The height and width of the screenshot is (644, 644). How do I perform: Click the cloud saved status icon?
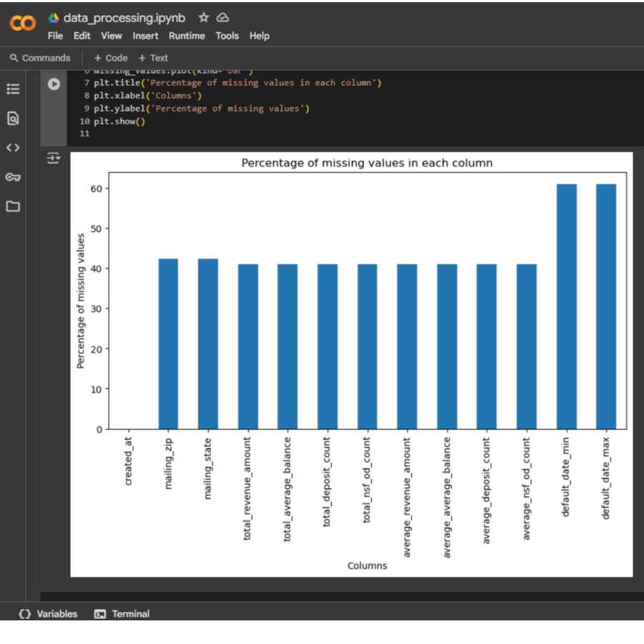[x=223, y=18]
